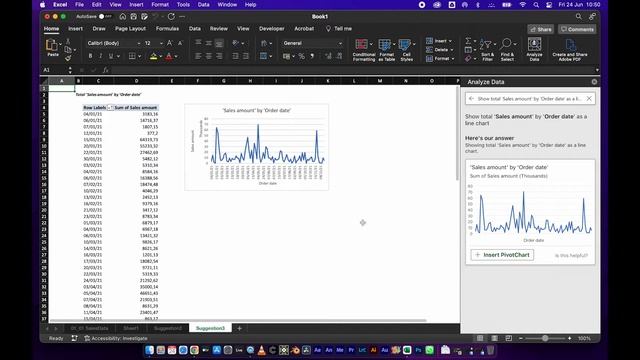Screen dimensions: 640x360
Task: Decrease font size with small A
Action: (180, 43)
